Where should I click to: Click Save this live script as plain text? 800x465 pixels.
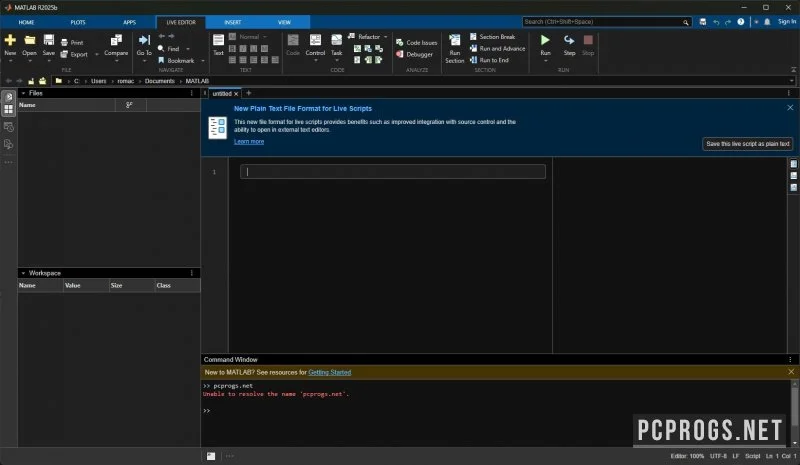point(747,144)
